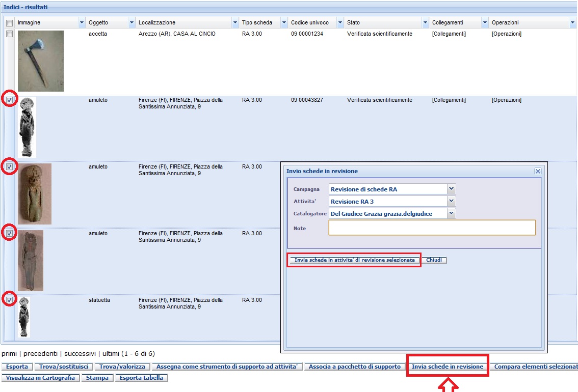Viewport: 578px width, 392px height.
Task: Open the Immagine column filter arrow
Action: 82,23
